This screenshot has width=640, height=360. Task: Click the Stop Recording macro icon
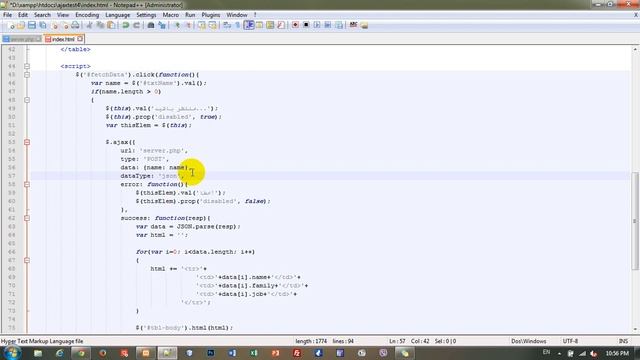tap(306, 25)
